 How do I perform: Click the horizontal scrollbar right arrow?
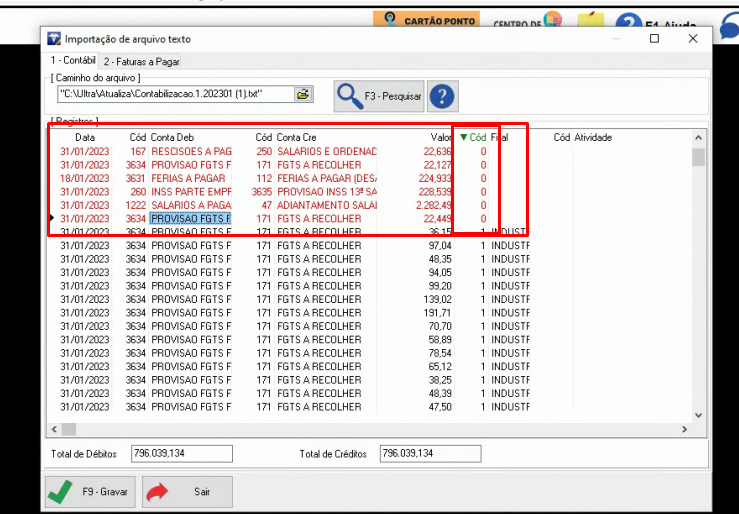tap(684, 429)
